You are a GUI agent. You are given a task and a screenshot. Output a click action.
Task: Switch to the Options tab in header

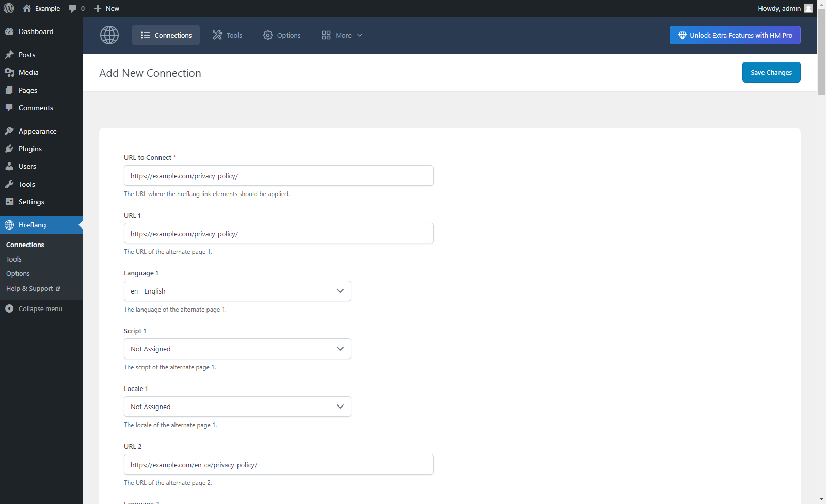coord(282,35)
